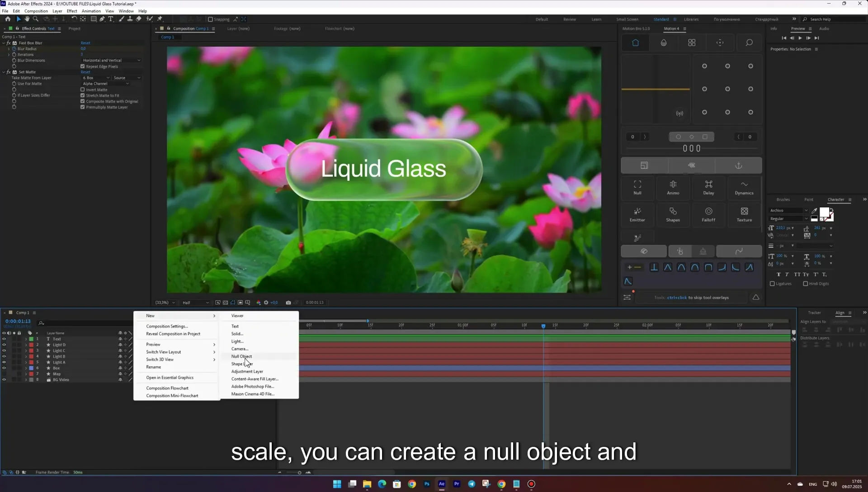Select the Clone Stamp tool
The height and width of the screenshot is (492, 868).
[x=130, y=19]
